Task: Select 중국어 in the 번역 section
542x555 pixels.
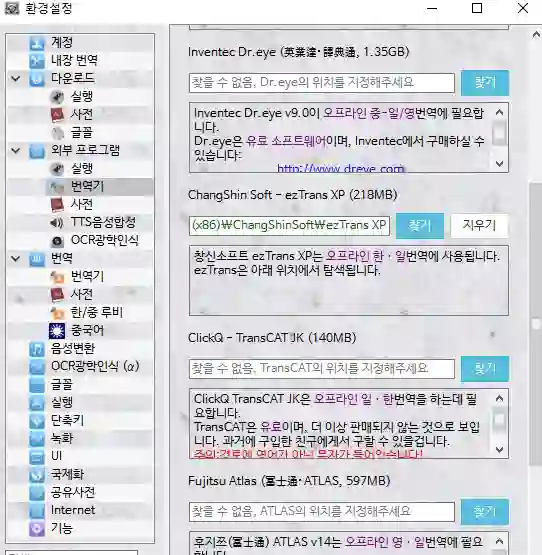Action: click(87, 331)
